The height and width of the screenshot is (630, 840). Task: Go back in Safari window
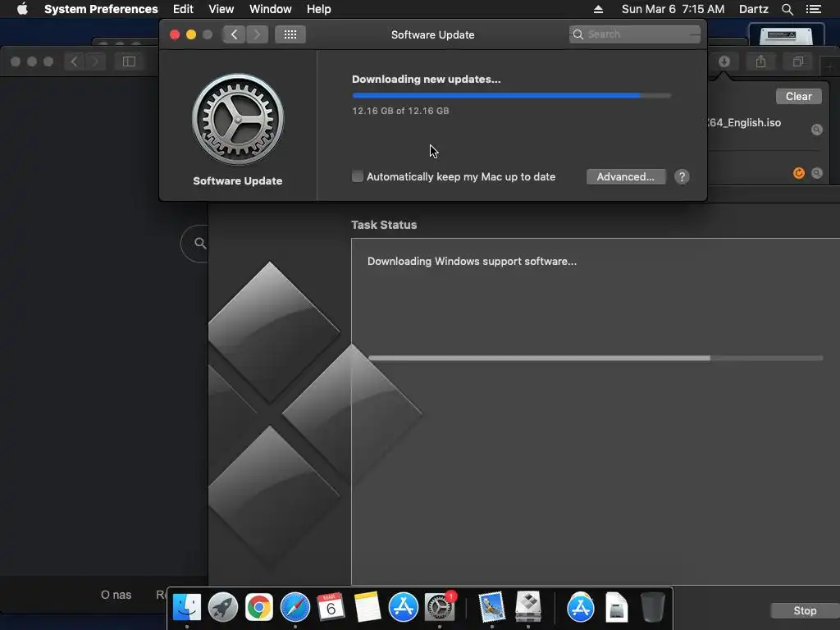pos(75,62)
